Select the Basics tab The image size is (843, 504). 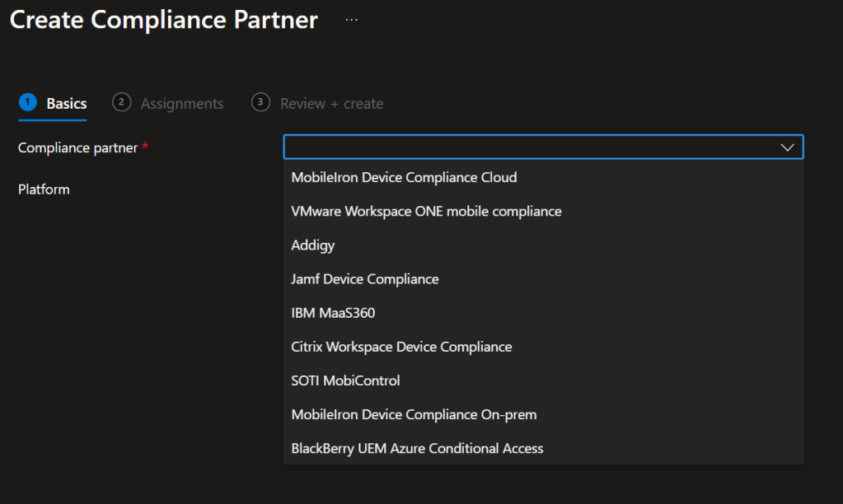click(x=67, y=103)
